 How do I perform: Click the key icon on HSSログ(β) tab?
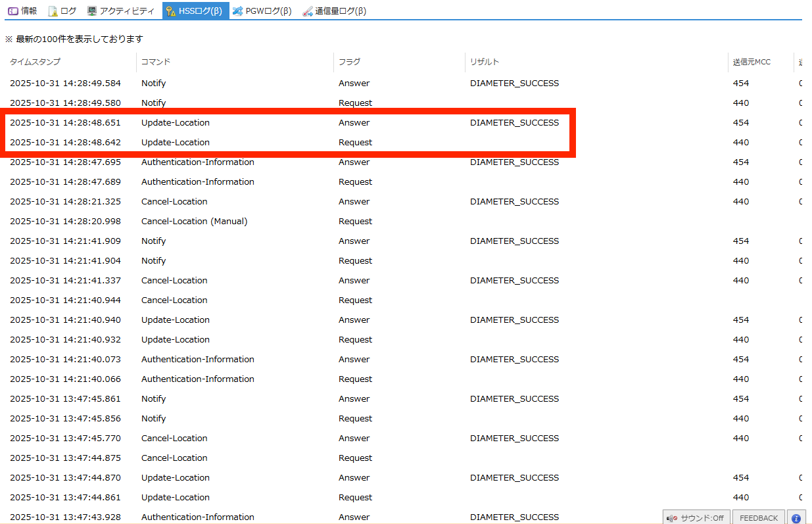pyautogui.click(x=170, y=11)
